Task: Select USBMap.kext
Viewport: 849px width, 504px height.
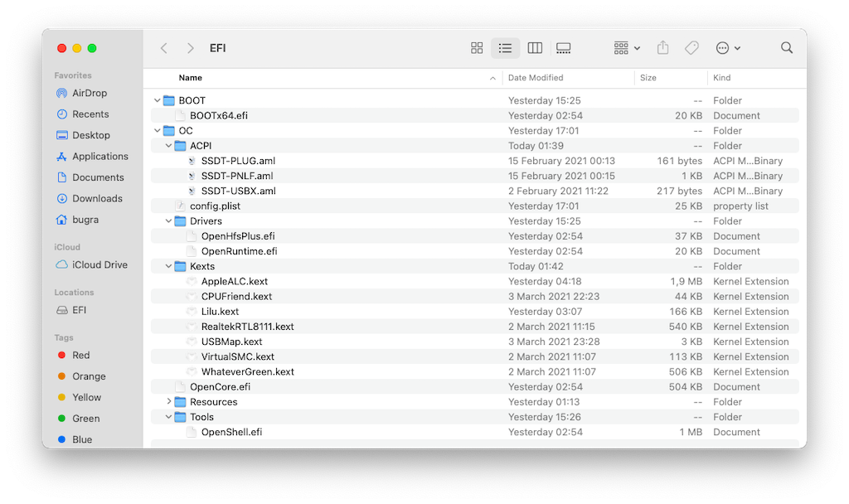Action: pyautogui.click(x=475, y=342)
